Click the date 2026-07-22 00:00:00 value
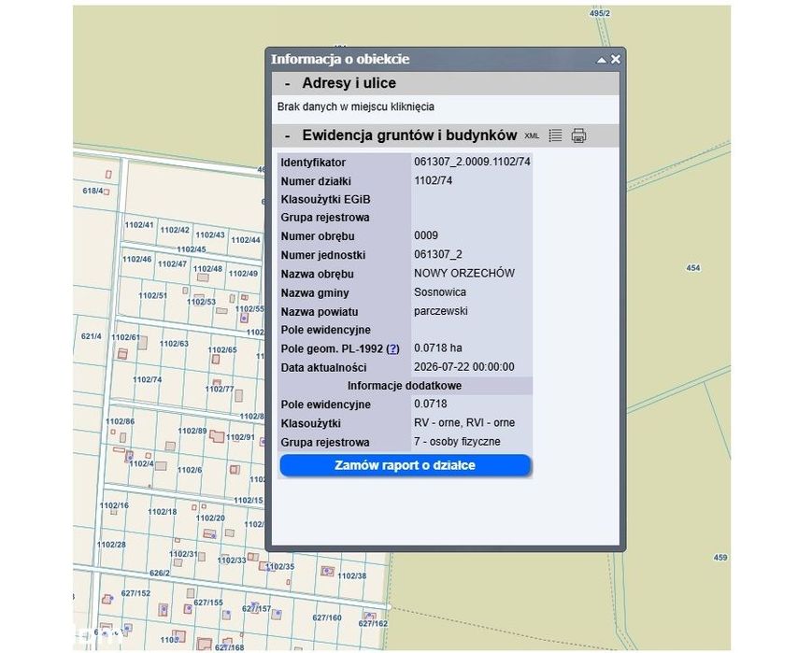 (464, 366)
